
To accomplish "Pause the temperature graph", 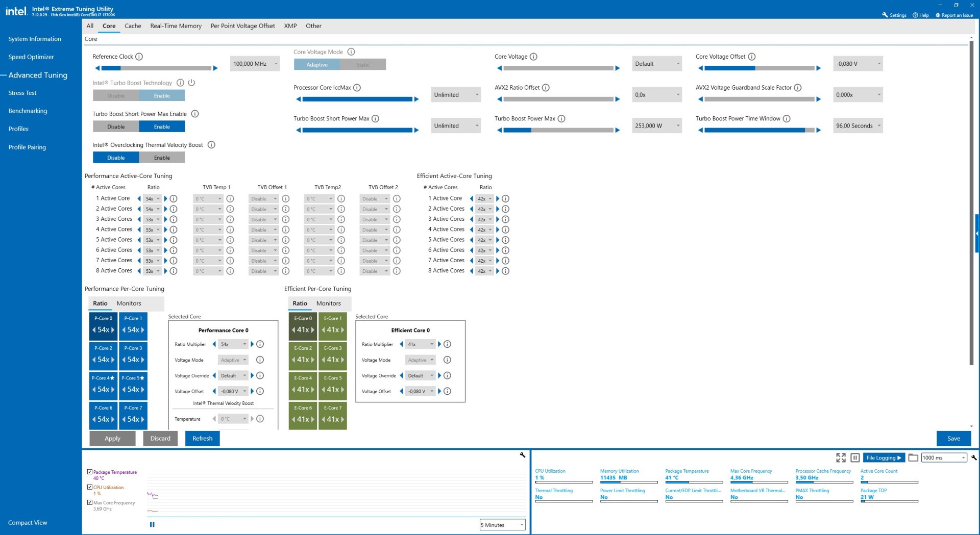I will [152, 524].
